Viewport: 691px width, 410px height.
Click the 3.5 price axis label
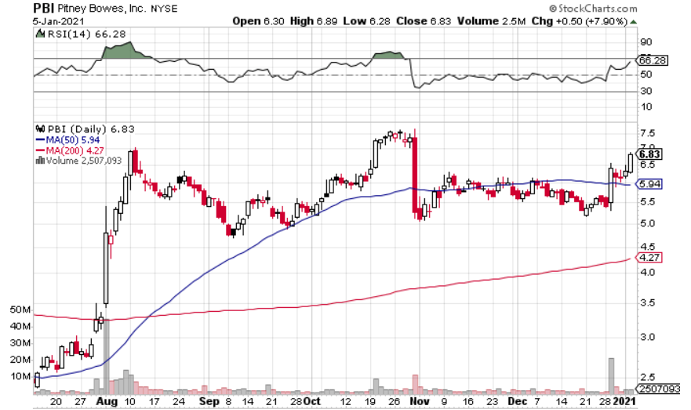647,303
